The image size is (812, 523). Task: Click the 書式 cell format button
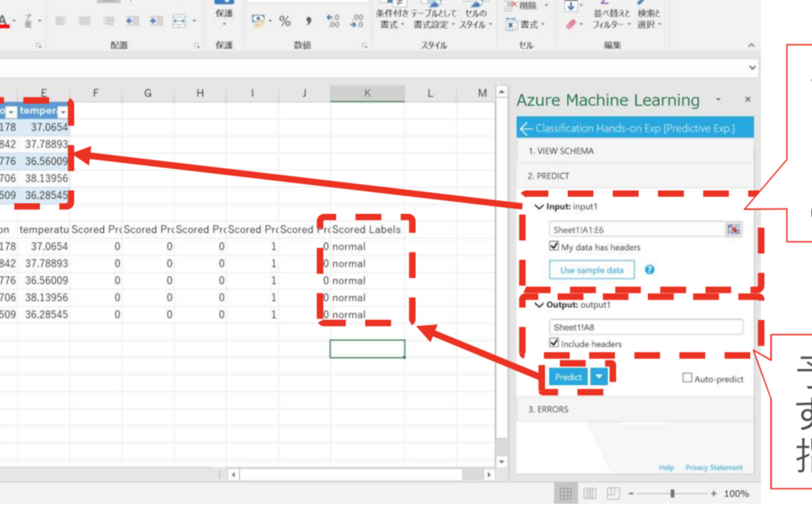click(525, 25)
